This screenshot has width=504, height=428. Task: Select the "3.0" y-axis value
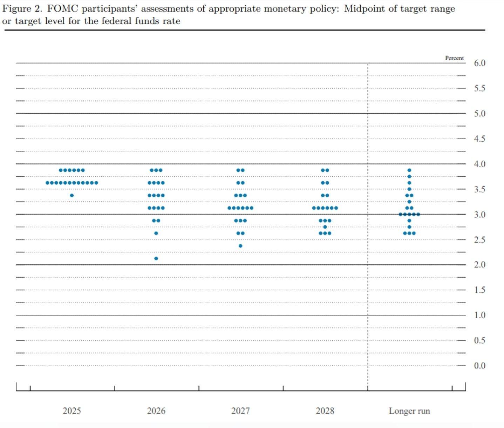[480, 215]
